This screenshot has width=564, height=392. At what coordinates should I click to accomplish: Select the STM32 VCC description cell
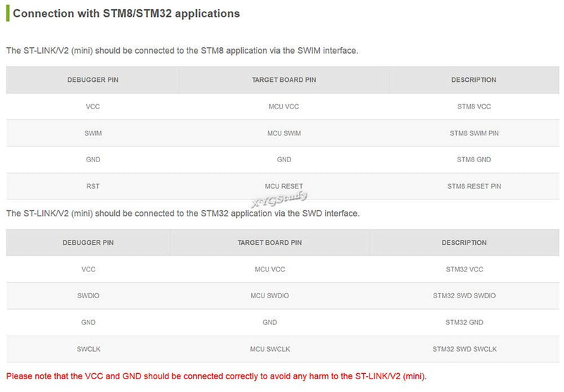pos(465,269)
